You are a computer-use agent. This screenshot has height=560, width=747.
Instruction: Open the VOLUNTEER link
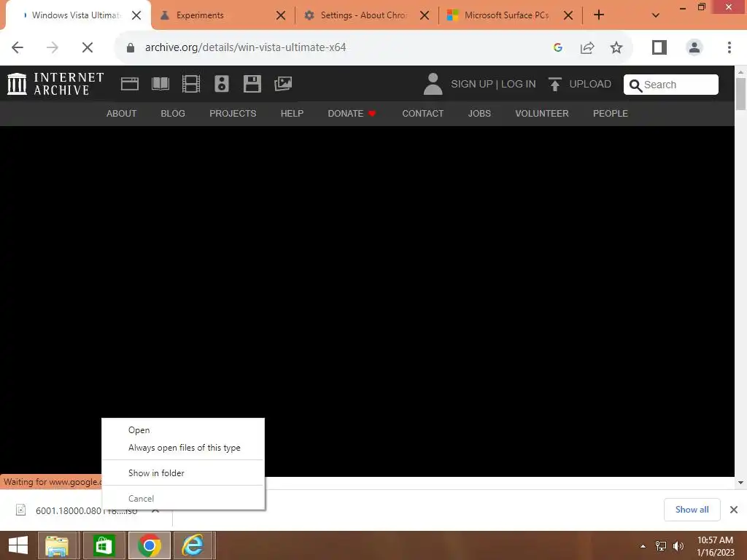pyautogui.click(x=542, y=113)
